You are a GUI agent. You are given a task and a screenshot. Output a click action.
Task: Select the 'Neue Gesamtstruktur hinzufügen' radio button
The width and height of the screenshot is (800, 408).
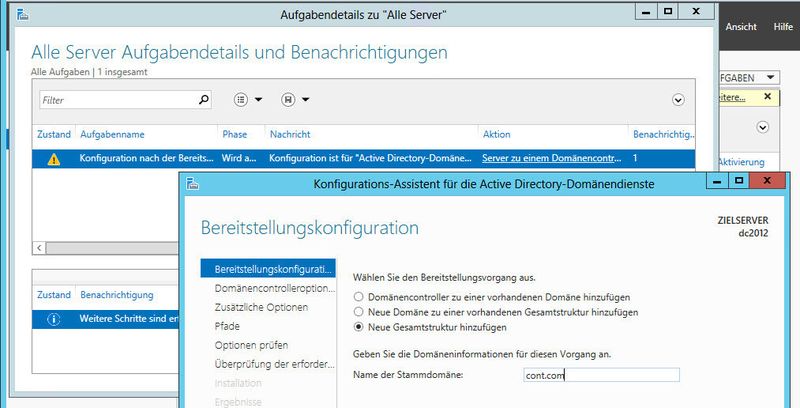click(359, 327)
